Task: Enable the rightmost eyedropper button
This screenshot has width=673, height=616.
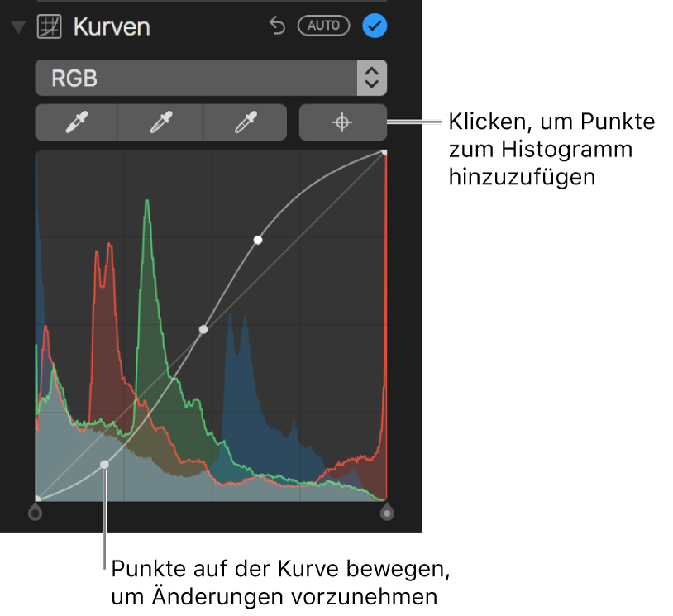Action: coord(342,122)
